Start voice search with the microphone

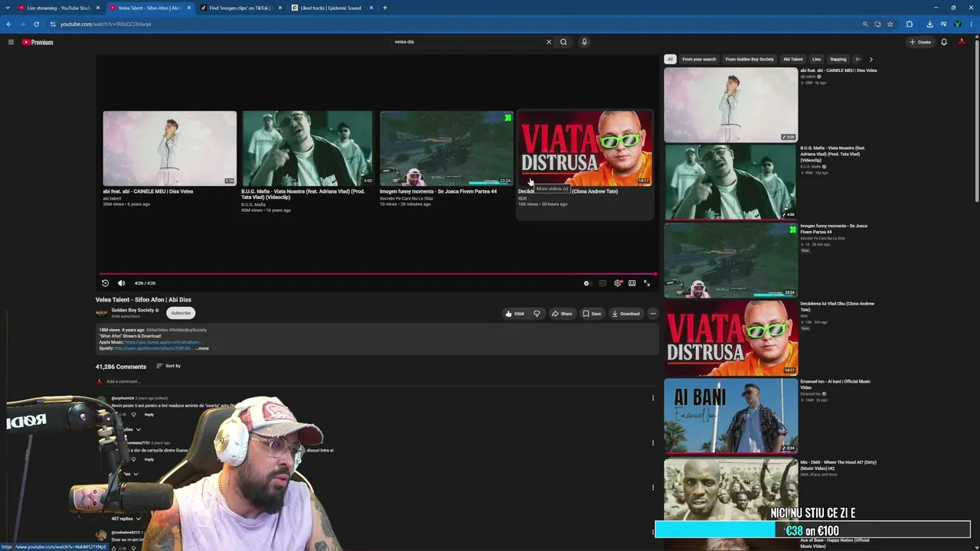pos(584,42)
